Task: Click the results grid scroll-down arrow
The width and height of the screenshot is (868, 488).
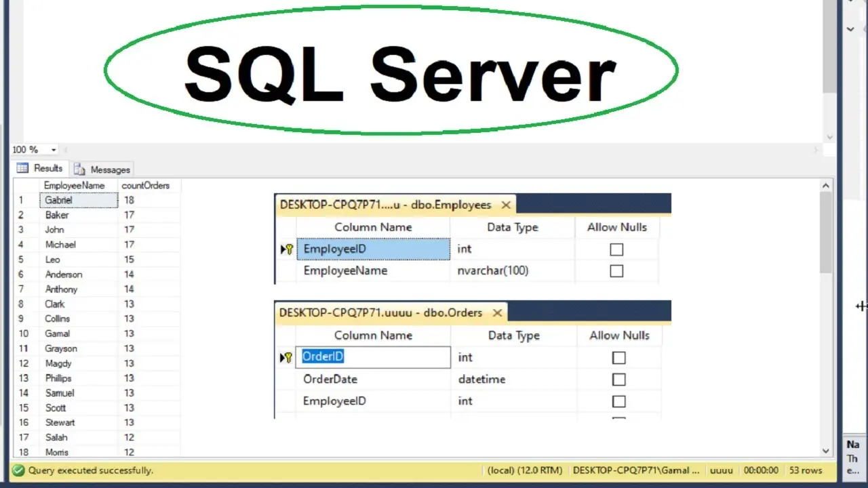Action: tap(826, 451)
